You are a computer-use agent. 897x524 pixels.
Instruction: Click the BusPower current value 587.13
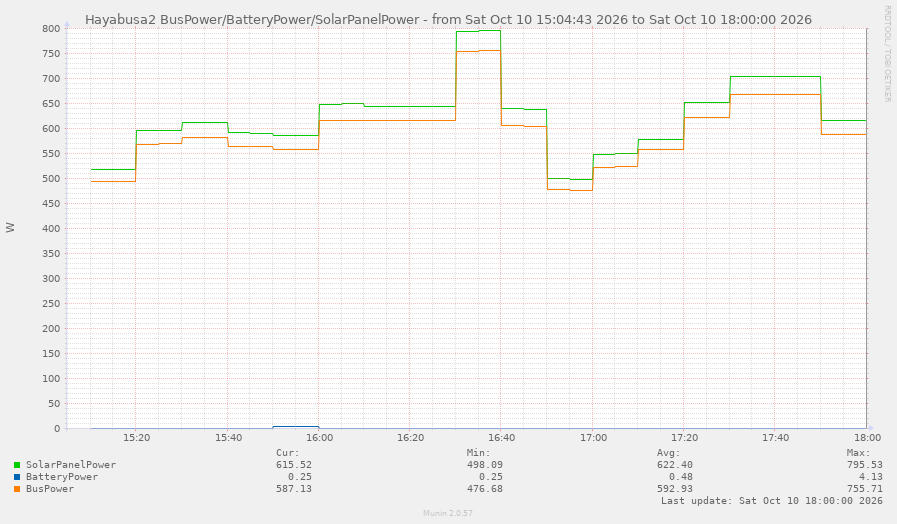click(x=294, y=489)
